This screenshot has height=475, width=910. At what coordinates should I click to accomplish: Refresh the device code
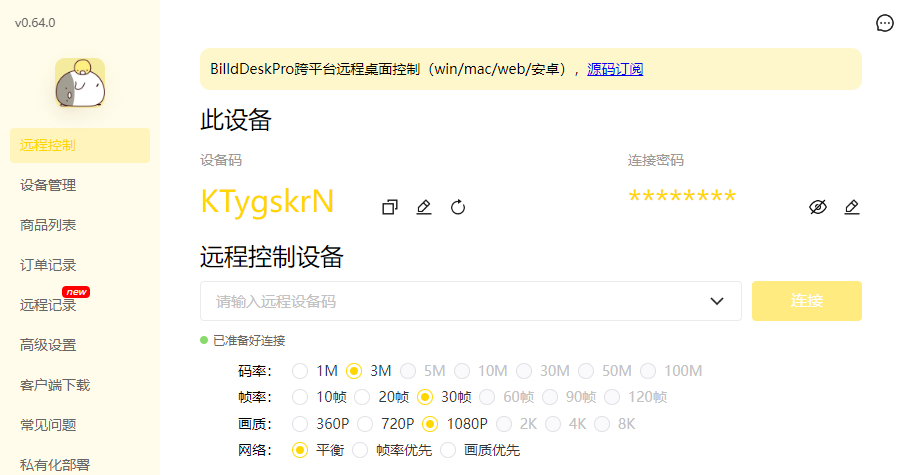458,207
